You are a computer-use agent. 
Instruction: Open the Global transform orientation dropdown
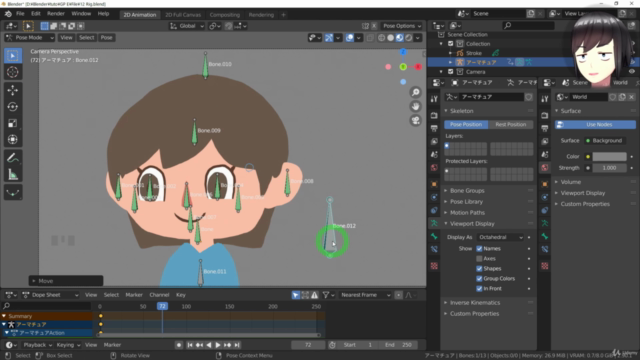pos(187,26)
